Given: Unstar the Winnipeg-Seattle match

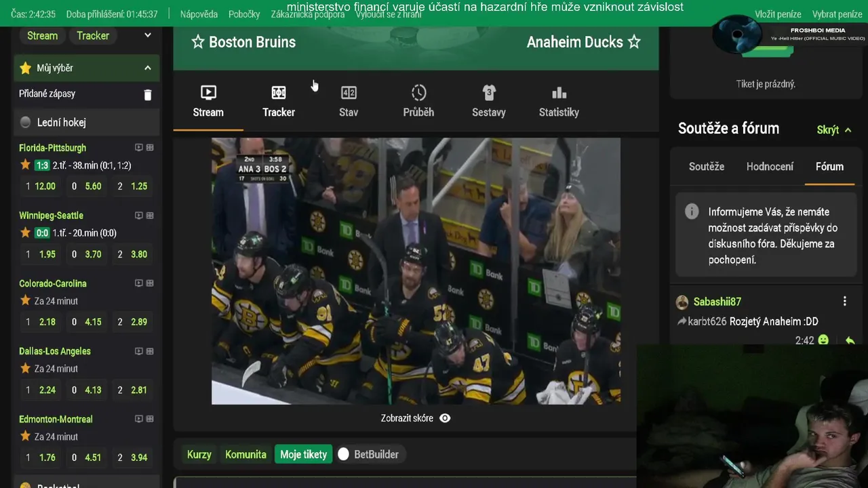Looking at the screenshot, I should [x=25, y=232].
